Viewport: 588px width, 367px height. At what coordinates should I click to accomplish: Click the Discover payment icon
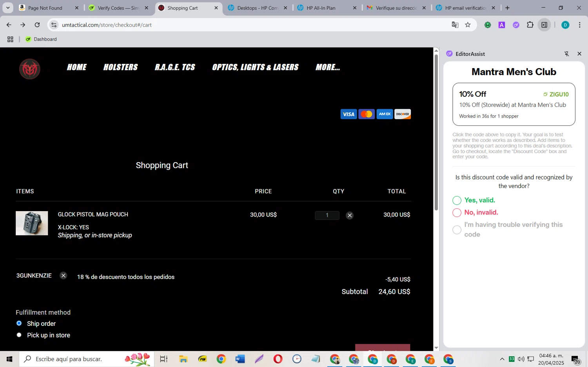(403, 114)
